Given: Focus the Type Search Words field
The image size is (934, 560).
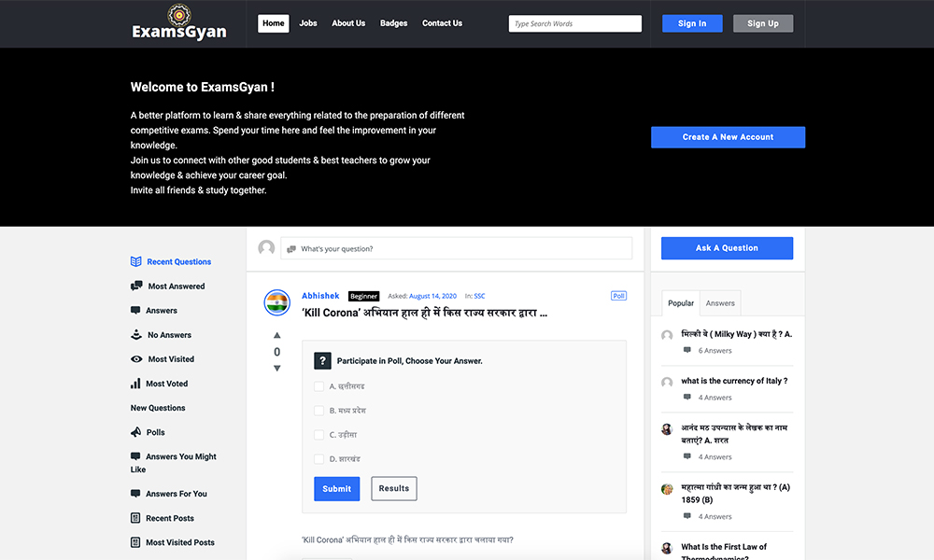Looking at the screenshot, I should 575,23.
